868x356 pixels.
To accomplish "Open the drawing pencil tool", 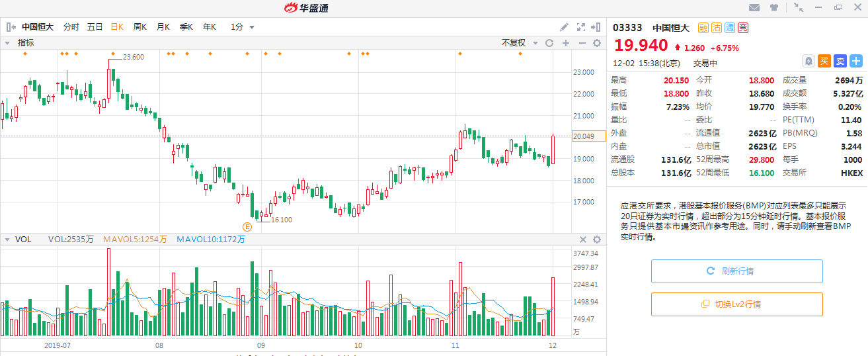I will [564, 27].
